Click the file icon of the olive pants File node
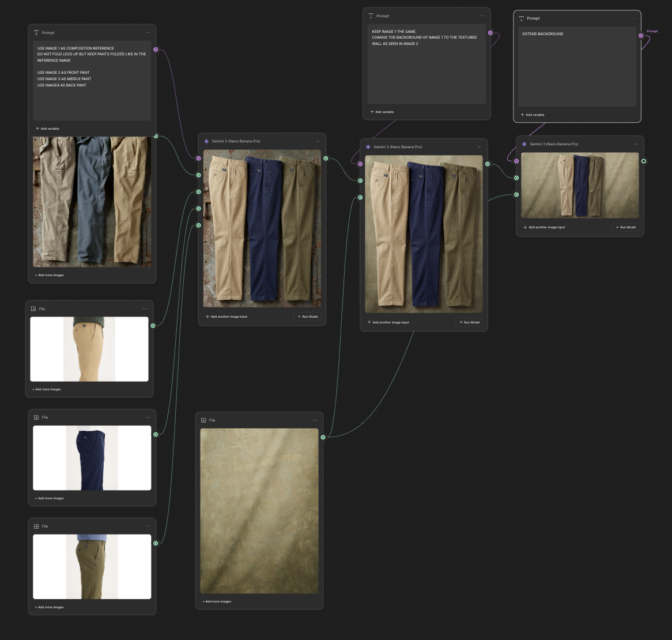This screenshot has height=640, width=672. pyautogui.click(x=36, y=526)
